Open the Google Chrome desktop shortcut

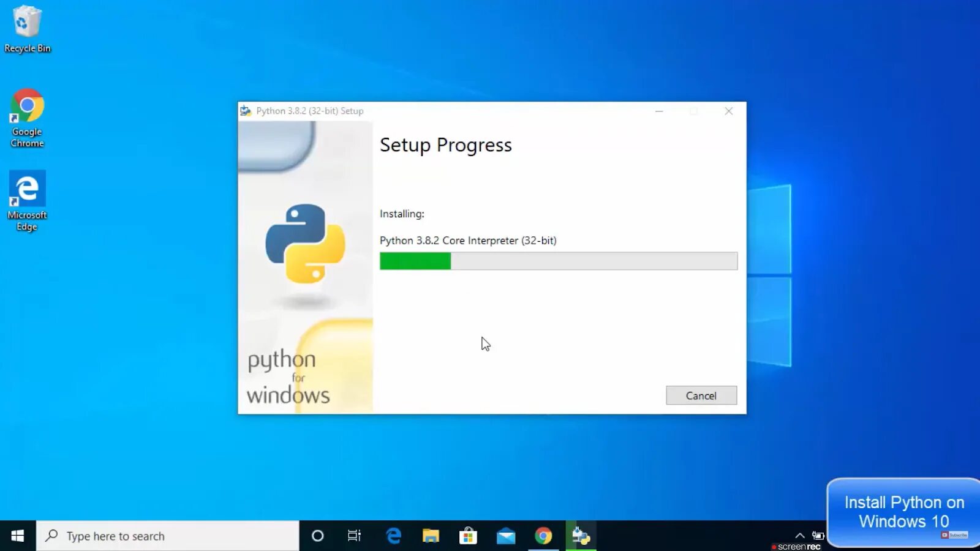(x=27, y=118)
